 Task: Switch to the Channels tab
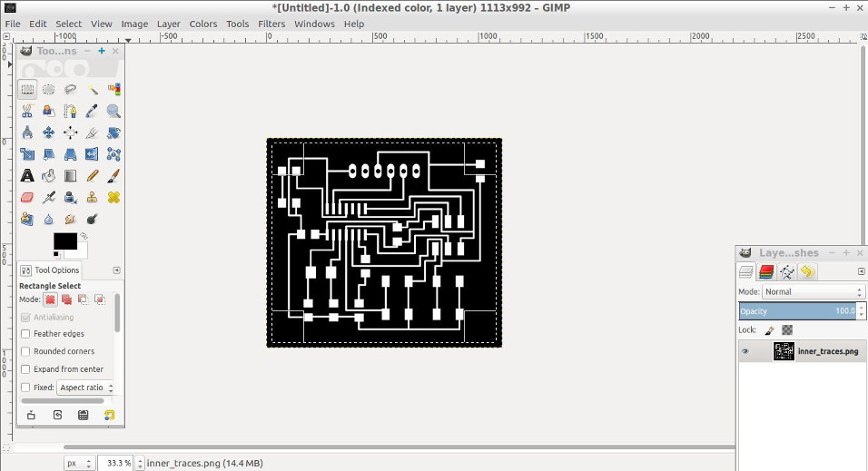766,271
